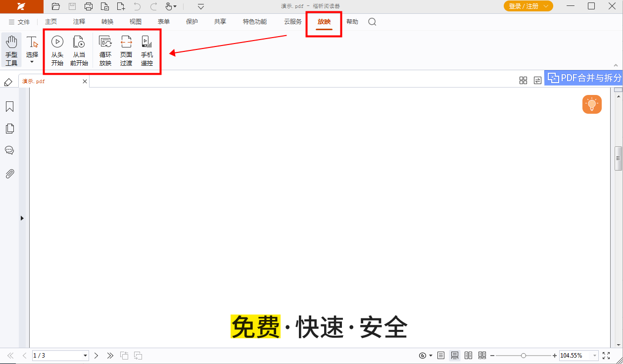The image size is (623, 364).
Task: Open the bookmarks panel in the sidebar
Action: pos(9,106)
